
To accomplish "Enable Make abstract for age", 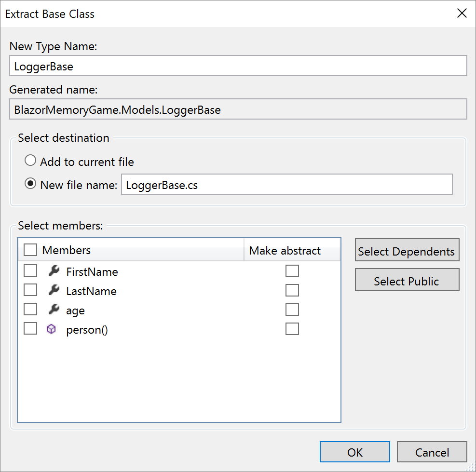I will (292, 310).
